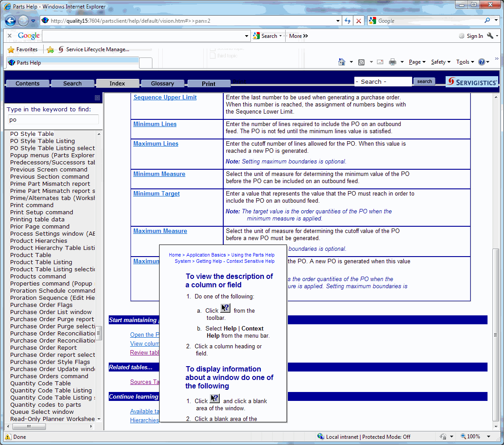The width and height of the screenshot is (504, 445).
Task: Click More on the Google Toolbar
Action: (x=298, y=36)
